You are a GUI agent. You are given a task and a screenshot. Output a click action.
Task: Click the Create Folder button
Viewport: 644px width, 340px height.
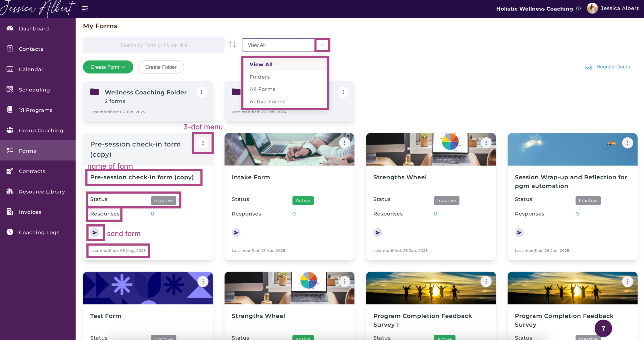point(161,67)
